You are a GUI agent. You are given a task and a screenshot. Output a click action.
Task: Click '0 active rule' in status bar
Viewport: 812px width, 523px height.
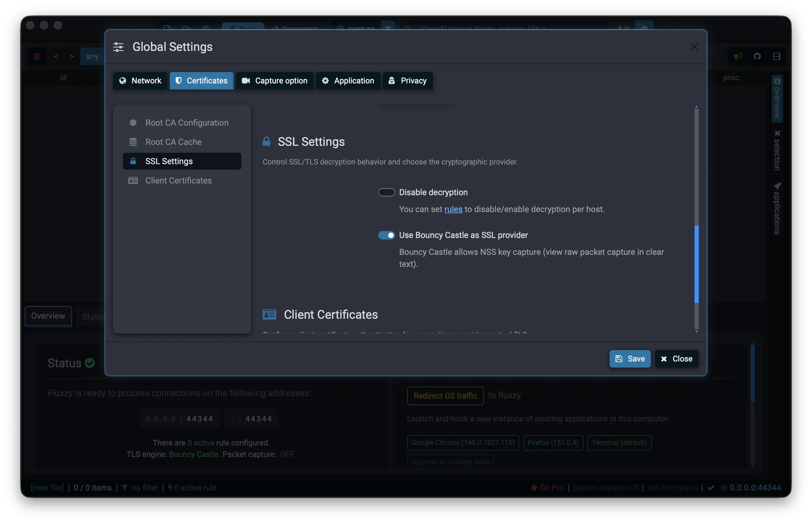[x=192, y=488]
